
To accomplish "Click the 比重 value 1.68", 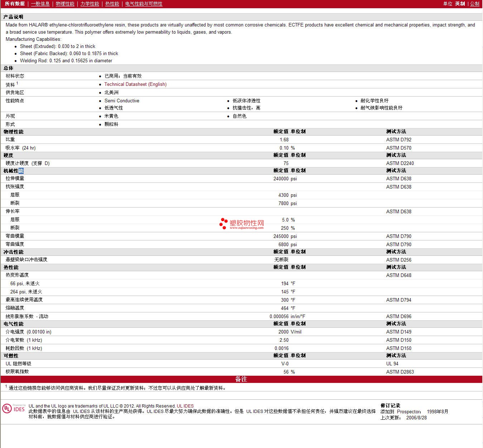I will coord(284,140).
